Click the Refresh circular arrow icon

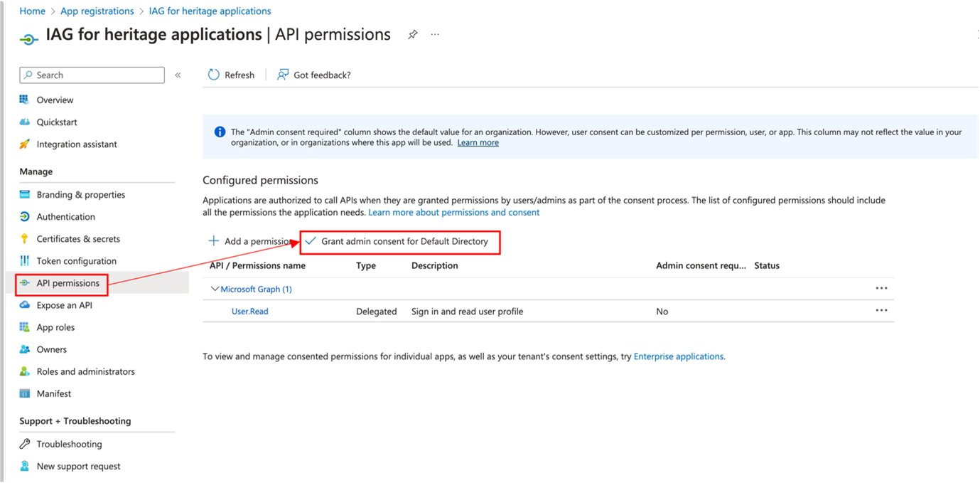[x=213, y=75]
